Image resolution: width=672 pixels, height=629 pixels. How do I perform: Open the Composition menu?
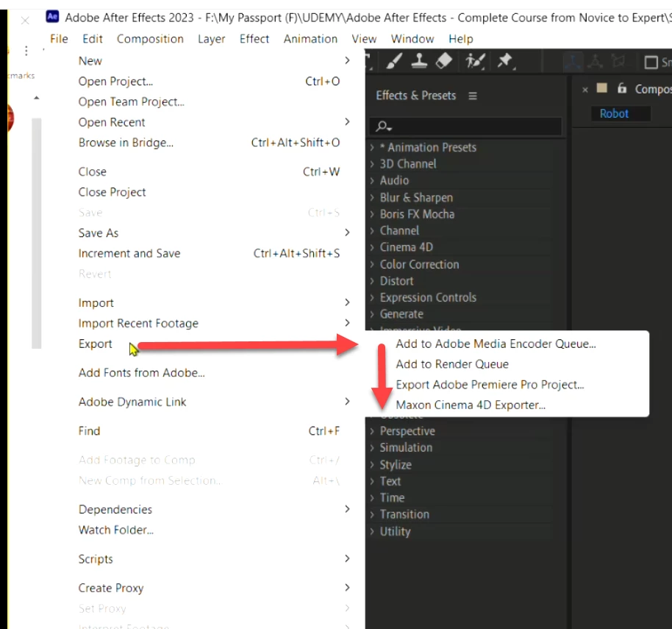(x=150, y=39)
